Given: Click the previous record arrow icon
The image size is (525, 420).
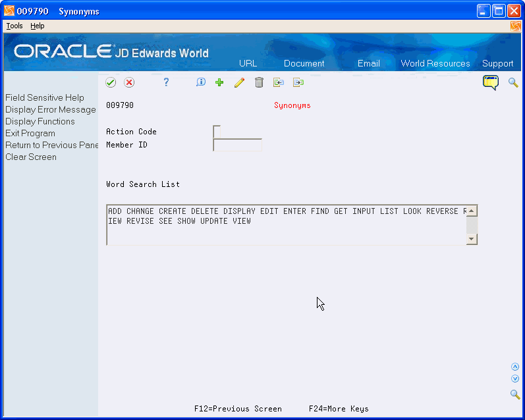Looking at the screenshot, I should (278, 82).
